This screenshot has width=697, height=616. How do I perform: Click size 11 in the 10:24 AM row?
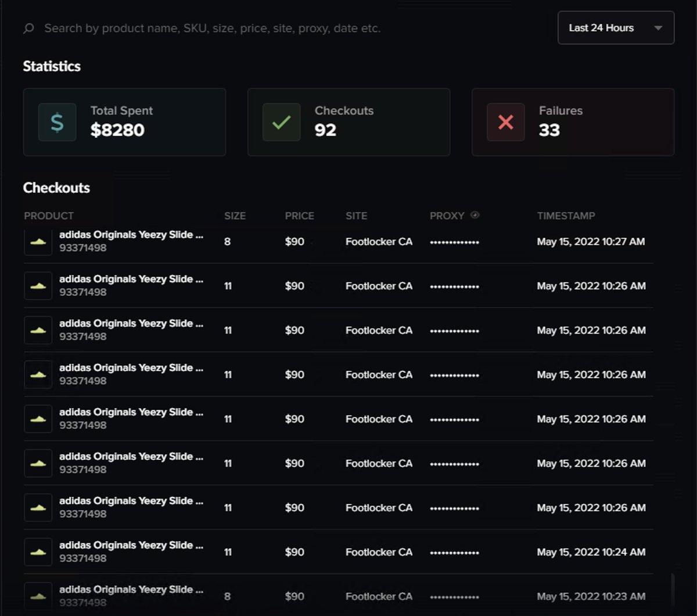point(228,552)
